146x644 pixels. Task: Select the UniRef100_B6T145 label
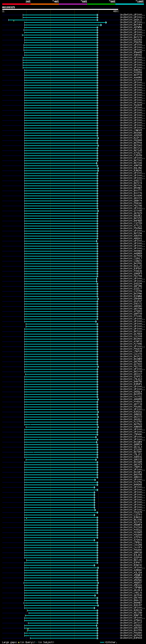click(x=131, y=150)
